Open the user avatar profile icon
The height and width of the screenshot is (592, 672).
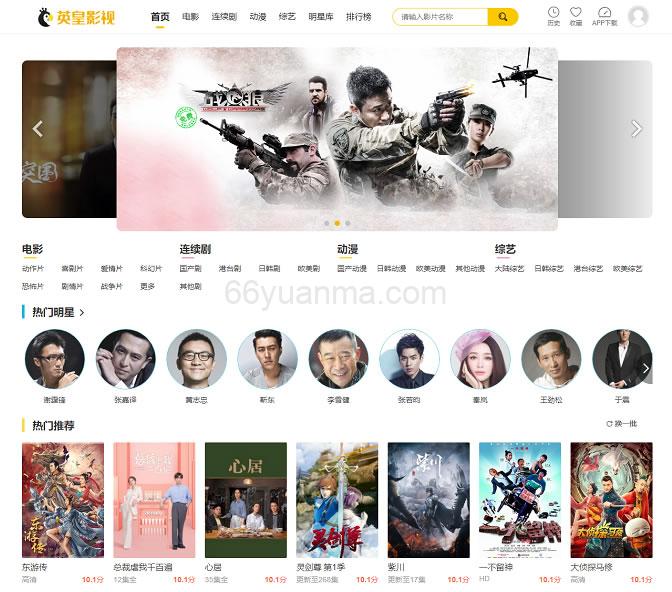(x=638, y=17)
